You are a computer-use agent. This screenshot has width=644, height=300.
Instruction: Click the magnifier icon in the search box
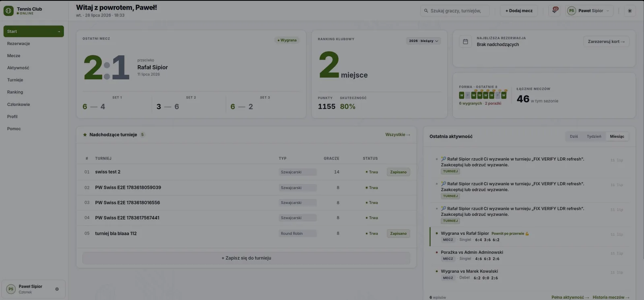pyautogui.click(x=426, y=11)
